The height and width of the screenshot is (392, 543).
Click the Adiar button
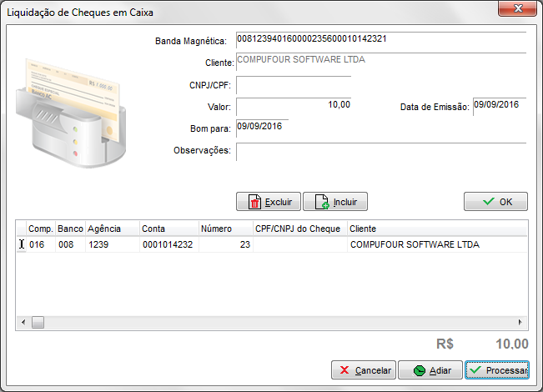click(x=430, y=370)
